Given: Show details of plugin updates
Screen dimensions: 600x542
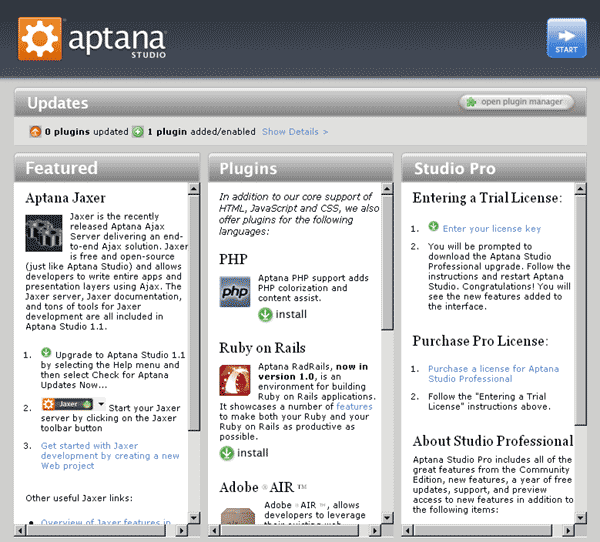Looking at the screenshot, I should (295, 132).
